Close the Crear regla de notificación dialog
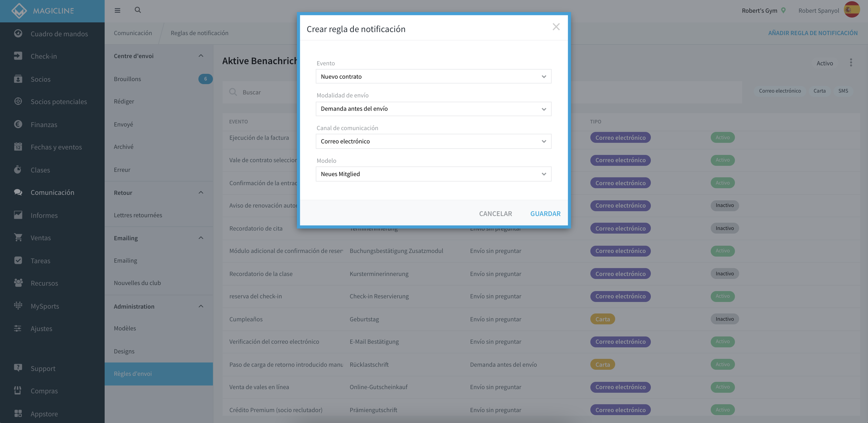 tap(556, 27)
